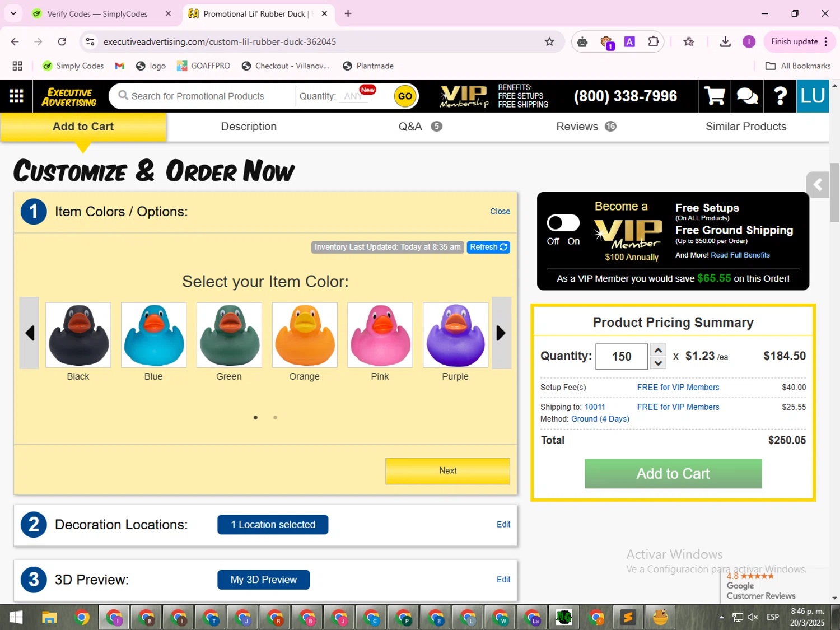Click the taskbar volume muted icon
The height and width of the screenshot is (630, 840).
753,617
